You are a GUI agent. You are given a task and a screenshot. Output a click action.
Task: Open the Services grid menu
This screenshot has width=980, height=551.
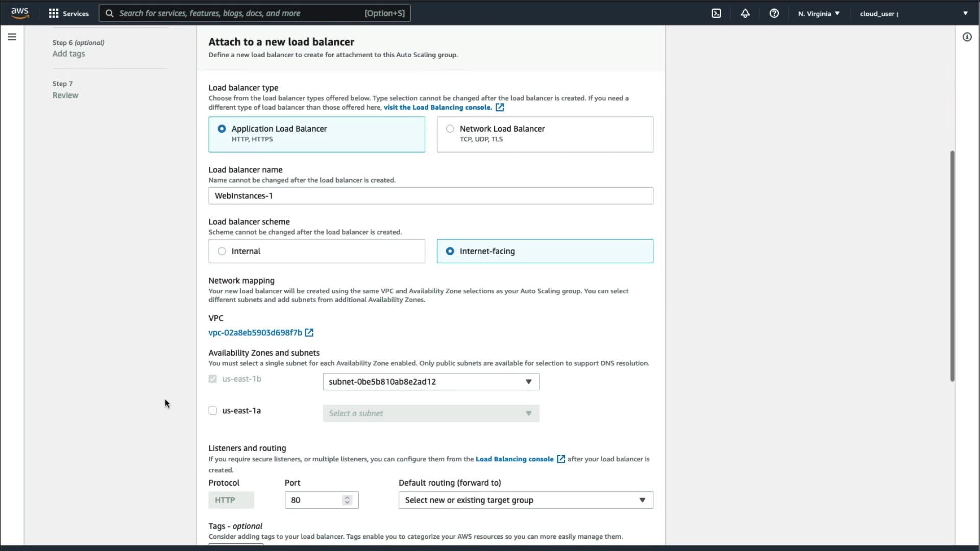click(x=68, y=13)
